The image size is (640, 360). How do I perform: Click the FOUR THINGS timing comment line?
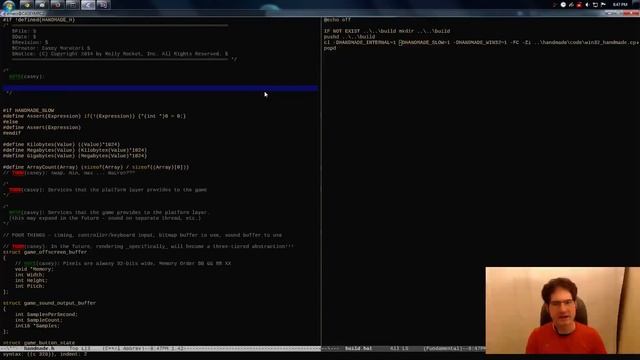click(142, 236)
